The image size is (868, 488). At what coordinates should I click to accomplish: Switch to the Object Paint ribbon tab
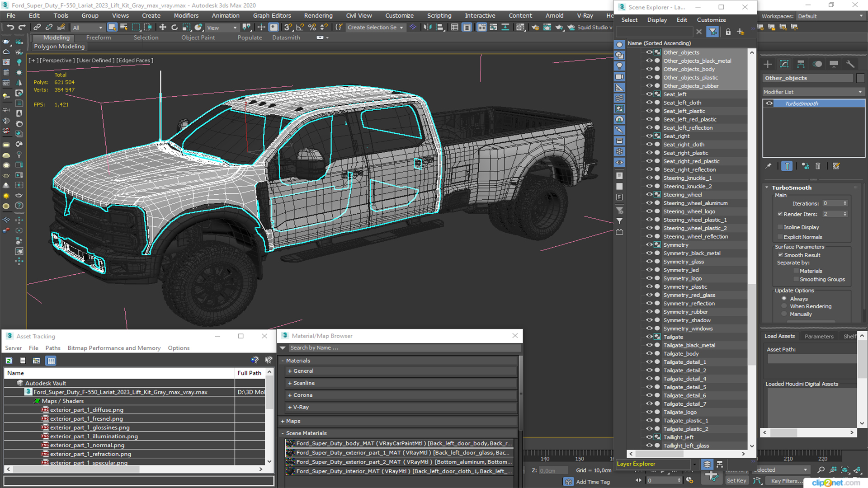[198, 38]
